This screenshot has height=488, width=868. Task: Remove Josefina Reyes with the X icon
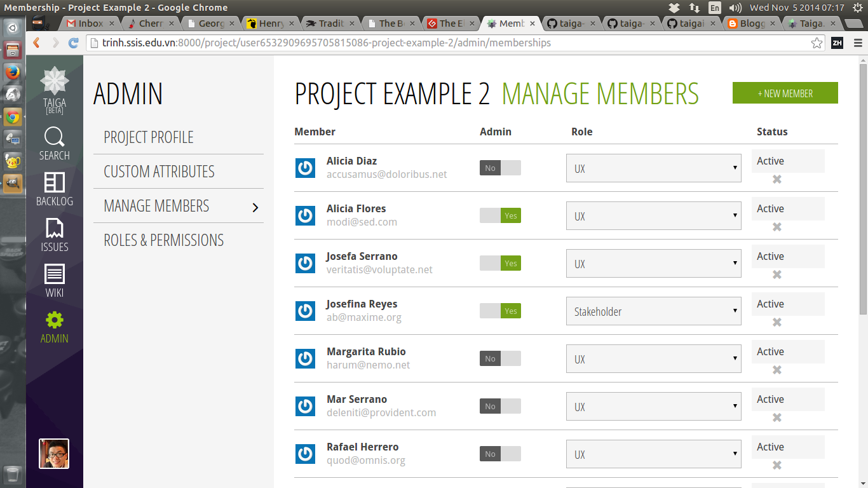(776, 322)
